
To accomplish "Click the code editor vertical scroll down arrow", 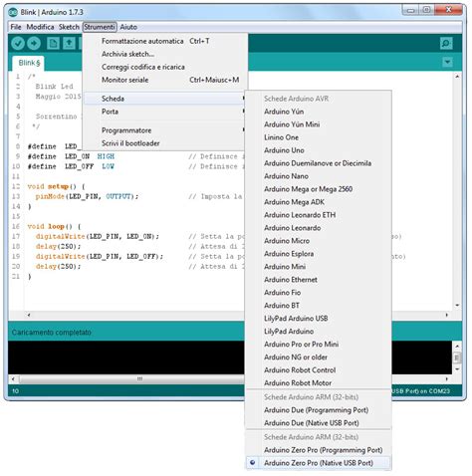I will (x=457, y=305).
